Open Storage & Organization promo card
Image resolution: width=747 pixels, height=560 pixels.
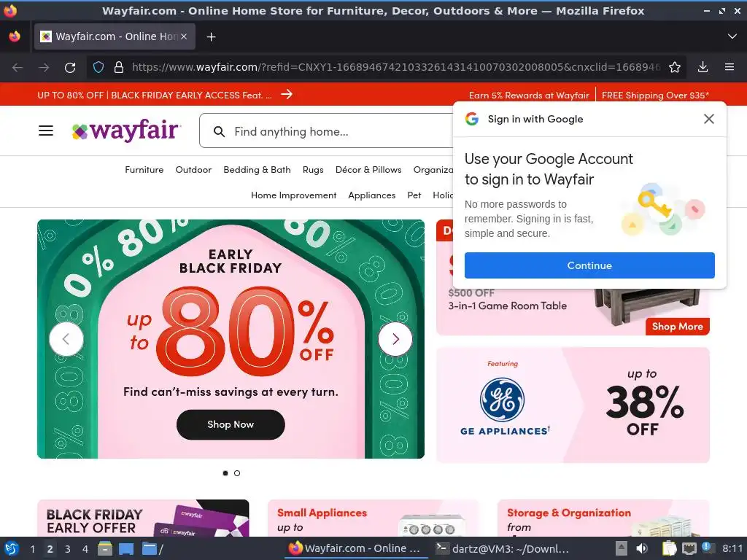tap(603, 518)
